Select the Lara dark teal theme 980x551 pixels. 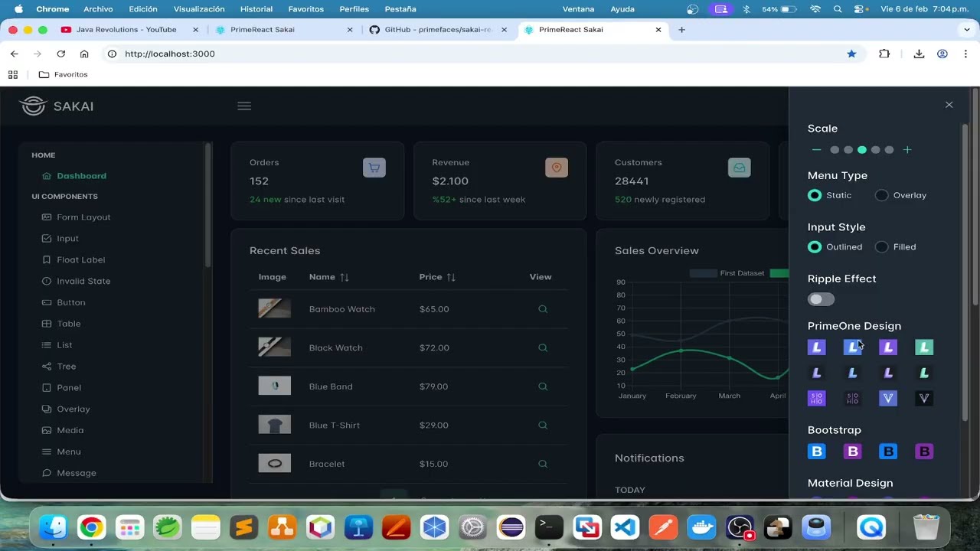tap(924, 373)
